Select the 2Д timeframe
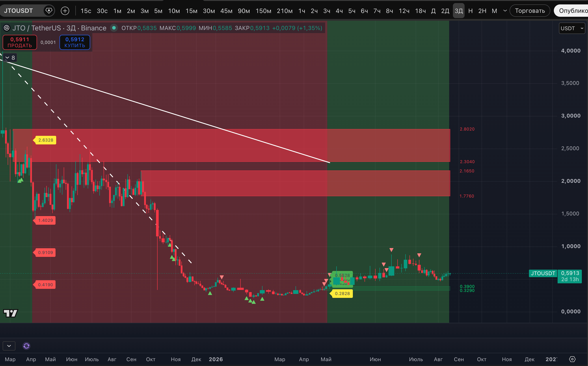The width and height of the screenshot is (588, 366). [x=445, y=11]
